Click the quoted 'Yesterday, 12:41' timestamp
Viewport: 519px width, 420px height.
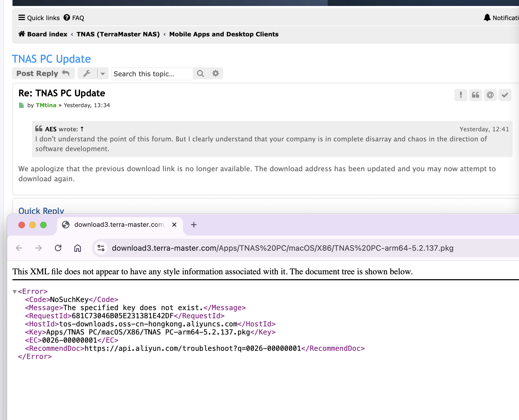484,129
